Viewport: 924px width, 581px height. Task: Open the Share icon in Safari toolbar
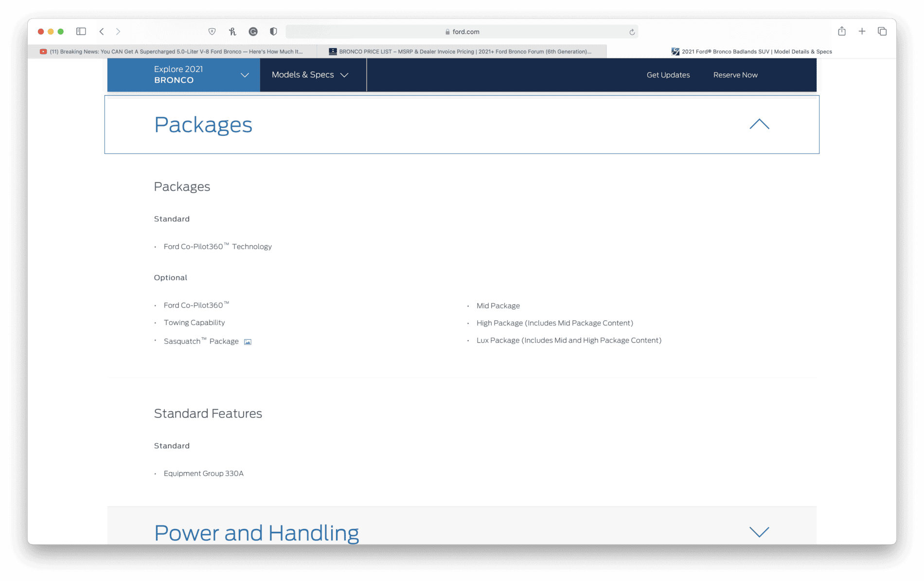[x=842, y=31]
